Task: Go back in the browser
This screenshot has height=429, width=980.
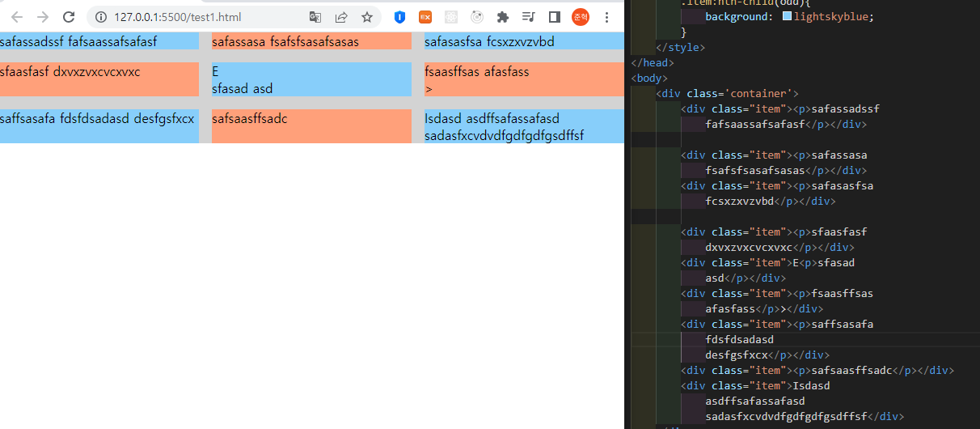Action: pos(16,17)
